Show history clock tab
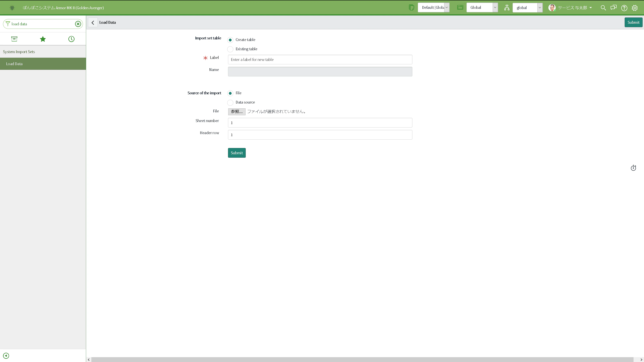Viewport: 644px width, 362px height. pos(71,39)
